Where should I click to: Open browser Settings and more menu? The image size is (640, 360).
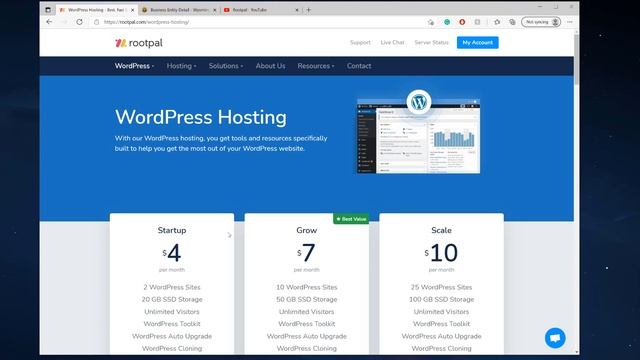click(570, 22)
